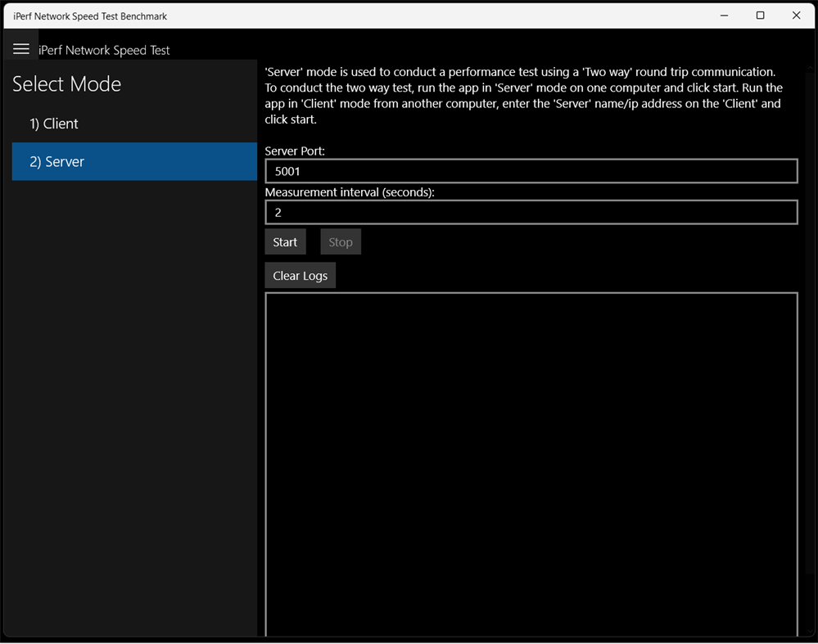
Task: Click the Server Port input field
Action: point(531,171)
